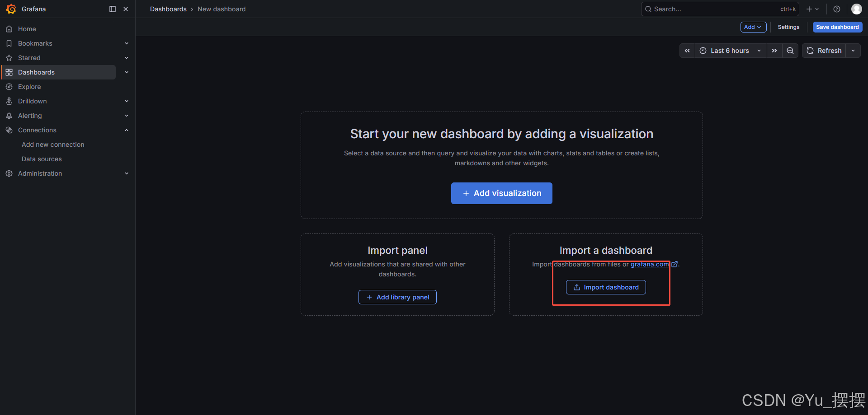Click the Bookmarks icon in sidebar
The height and width of the screenshot is (415, 868).
click(x=9, y=43)
